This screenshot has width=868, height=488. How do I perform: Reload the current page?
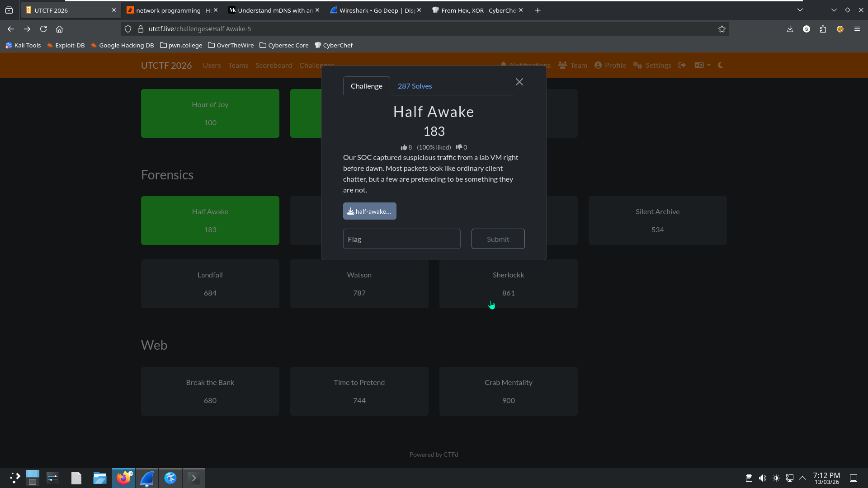point(43,29)
